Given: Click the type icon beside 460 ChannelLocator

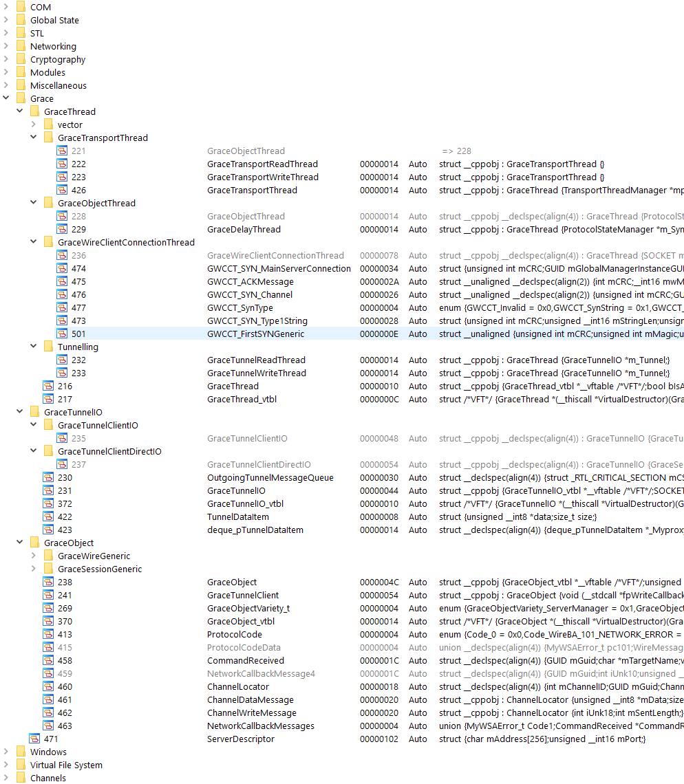Looking at the screenshot, I should click(x=48, y=686).
